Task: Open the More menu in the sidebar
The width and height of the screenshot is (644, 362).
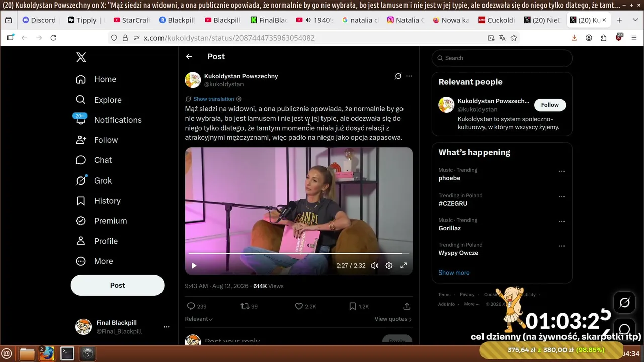Action: point(94,261)
